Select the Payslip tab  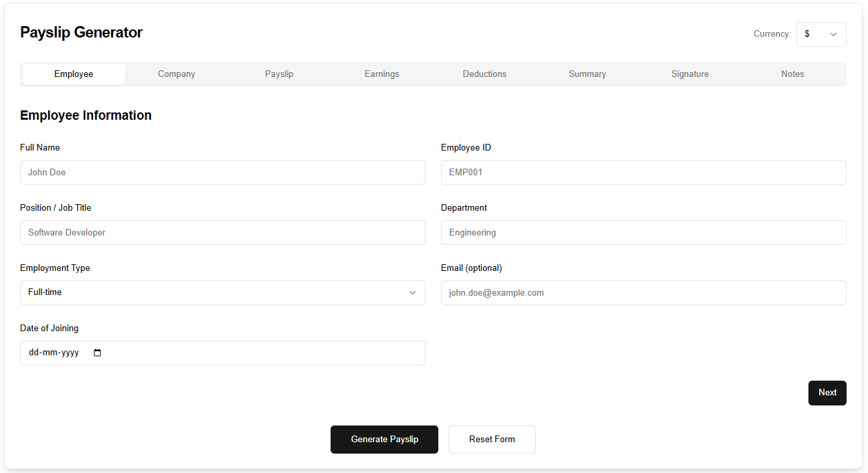coord(279,74)
